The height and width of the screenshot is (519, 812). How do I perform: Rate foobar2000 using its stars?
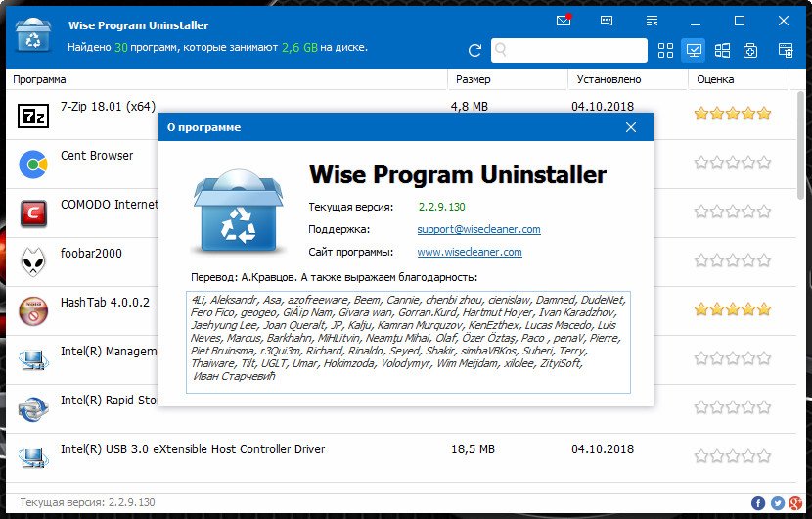point(732,260)
